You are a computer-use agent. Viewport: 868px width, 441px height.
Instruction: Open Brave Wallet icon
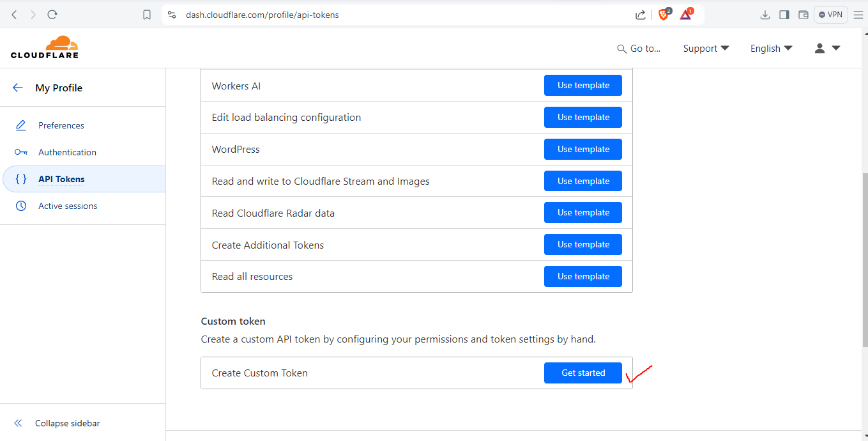click(803, 15)
